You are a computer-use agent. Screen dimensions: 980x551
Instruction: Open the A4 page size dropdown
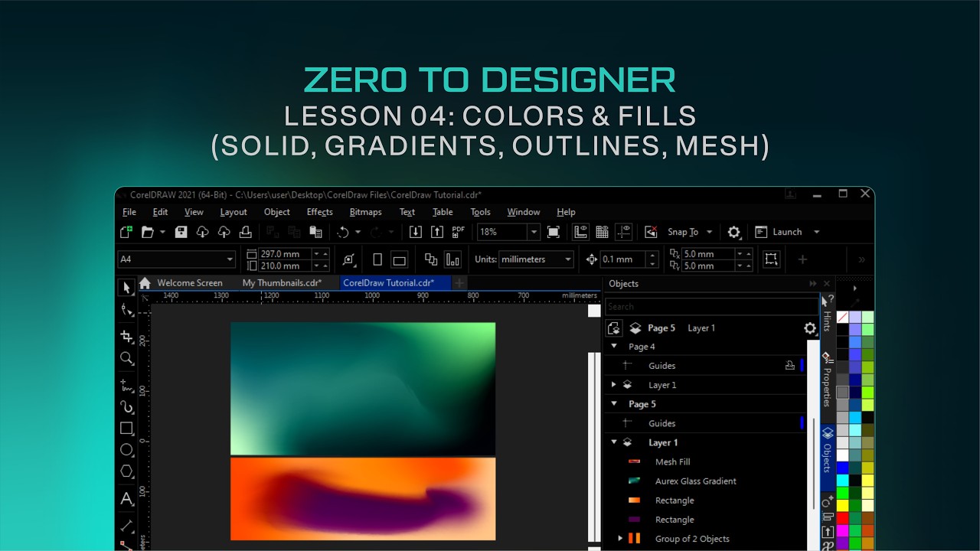click(230, 259)
